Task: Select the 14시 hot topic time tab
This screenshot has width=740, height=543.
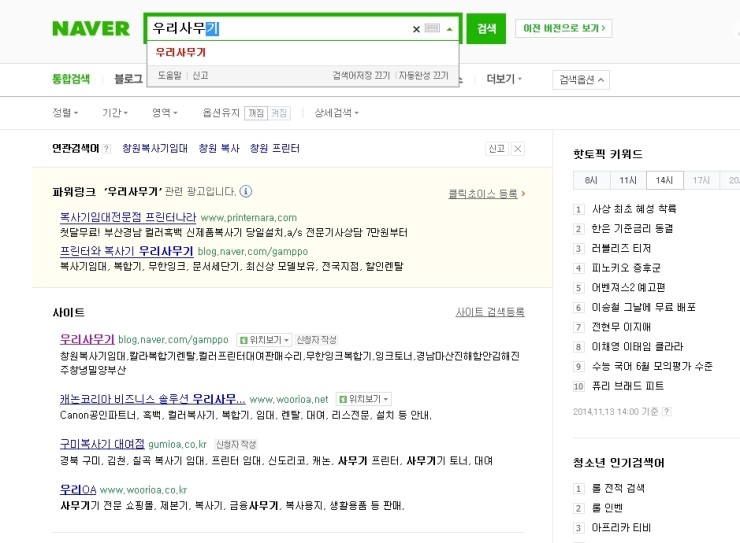Action: 664,180
